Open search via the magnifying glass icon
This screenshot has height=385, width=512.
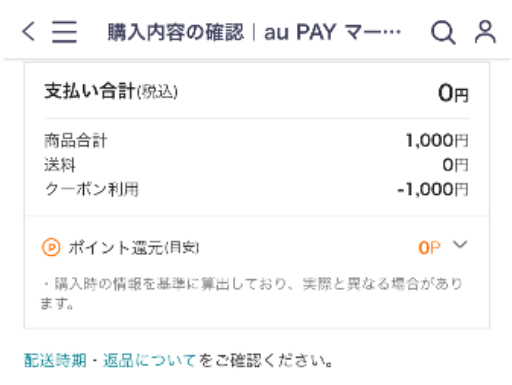point(443,33)
